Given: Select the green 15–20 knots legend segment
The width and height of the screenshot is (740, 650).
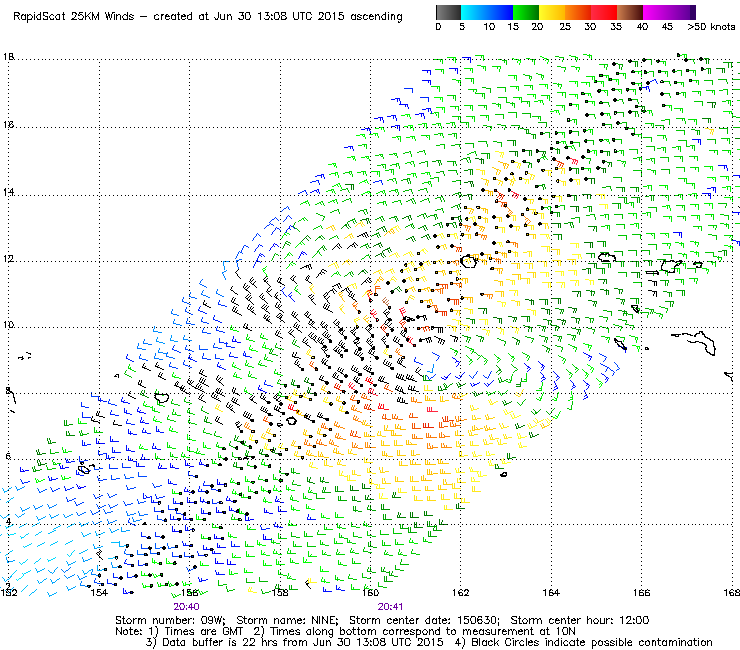Looking at the screenshot, I should pos(525,12).
